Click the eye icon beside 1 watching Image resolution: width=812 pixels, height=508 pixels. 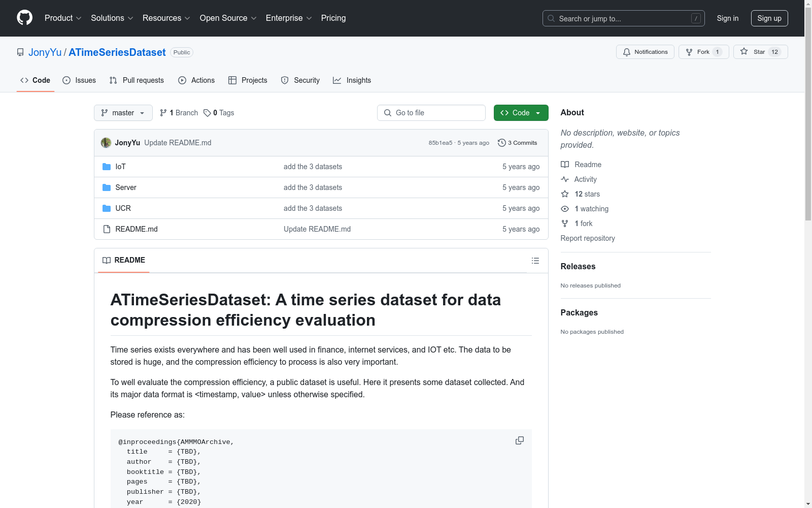[565, 209]
